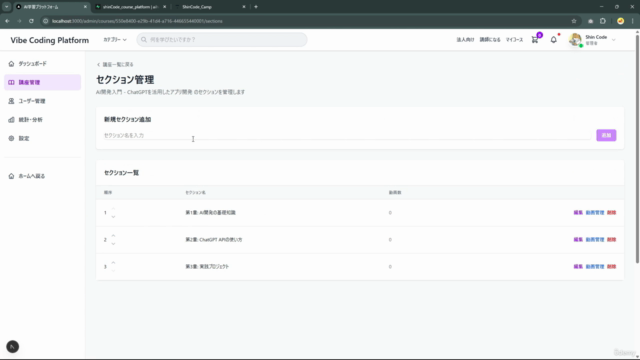This screenshot has width=640, height=360.
Task: Click the course management book icon
Action: (11, 82)
